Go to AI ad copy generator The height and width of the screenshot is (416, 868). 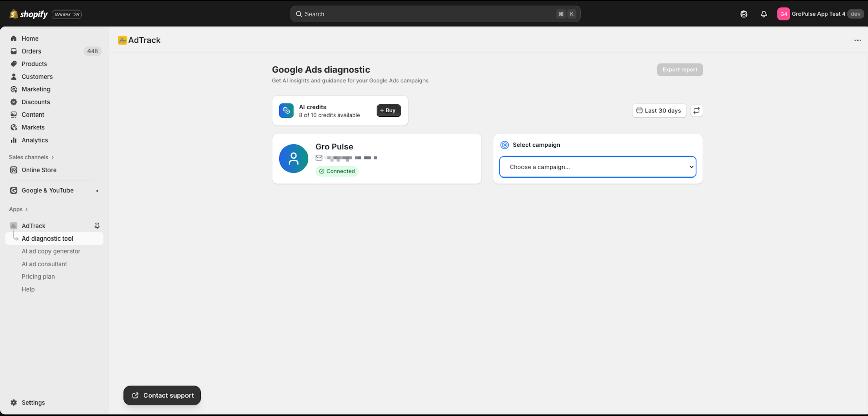coord(51,251)
